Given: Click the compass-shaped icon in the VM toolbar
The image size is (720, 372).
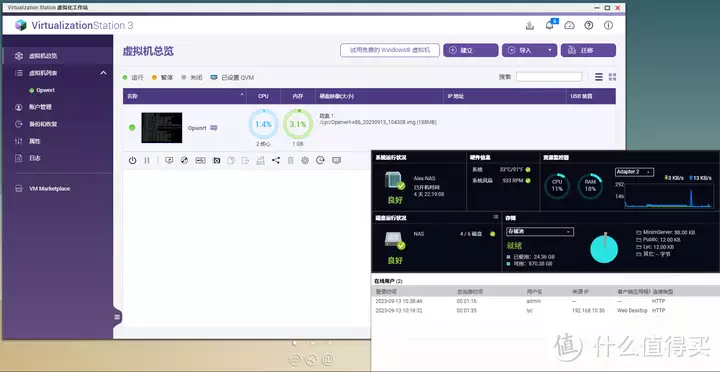Looking at the screenshot, I should pos(184,160).
